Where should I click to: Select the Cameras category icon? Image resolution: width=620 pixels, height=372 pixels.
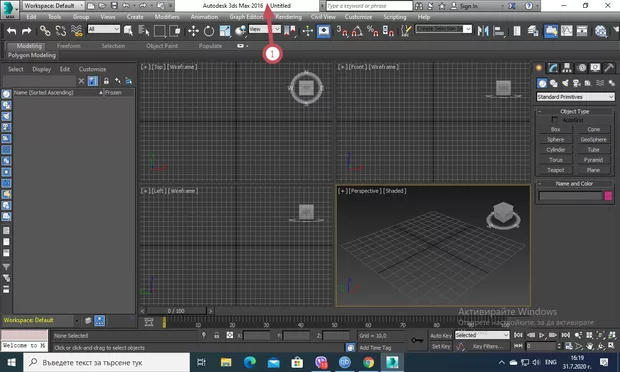click(577, 83)
